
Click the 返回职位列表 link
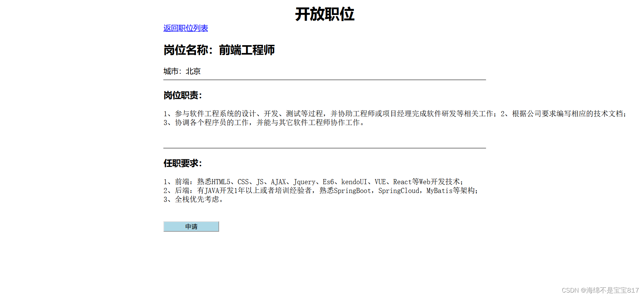click(x=185, y=28)
